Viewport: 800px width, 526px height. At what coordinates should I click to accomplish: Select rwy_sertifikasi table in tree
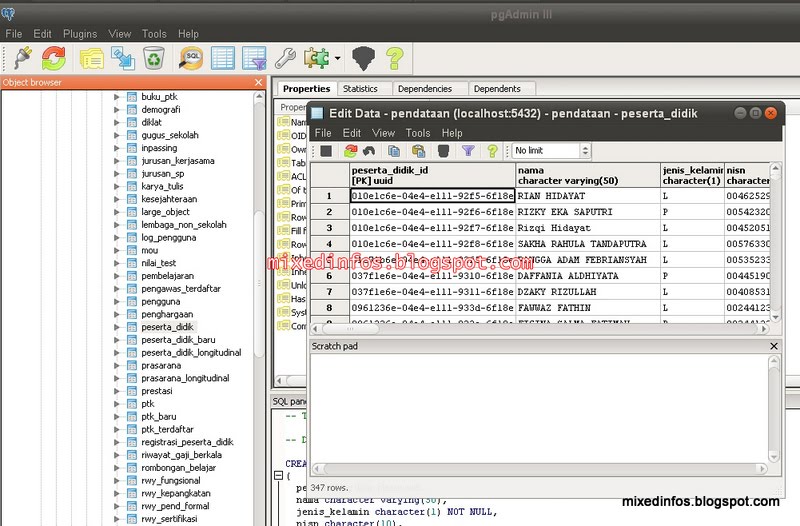coord(169,519)
